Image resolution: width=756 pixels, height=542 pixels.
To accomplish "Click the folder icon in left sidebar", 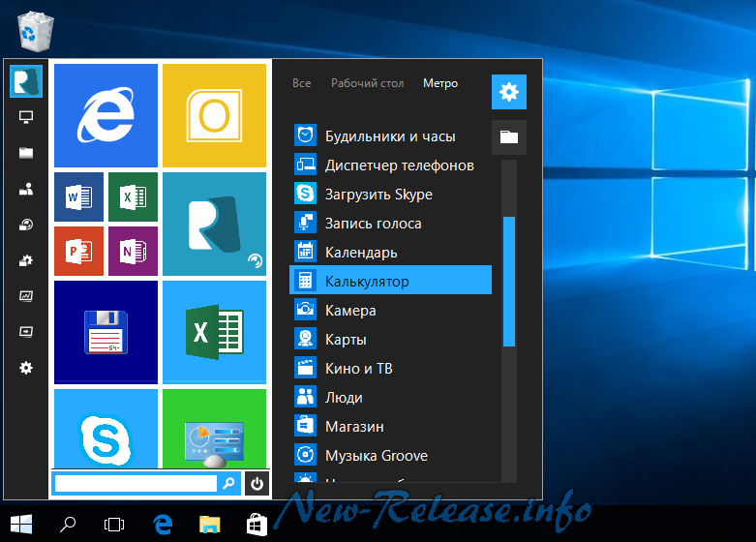I will pos(26,153).
